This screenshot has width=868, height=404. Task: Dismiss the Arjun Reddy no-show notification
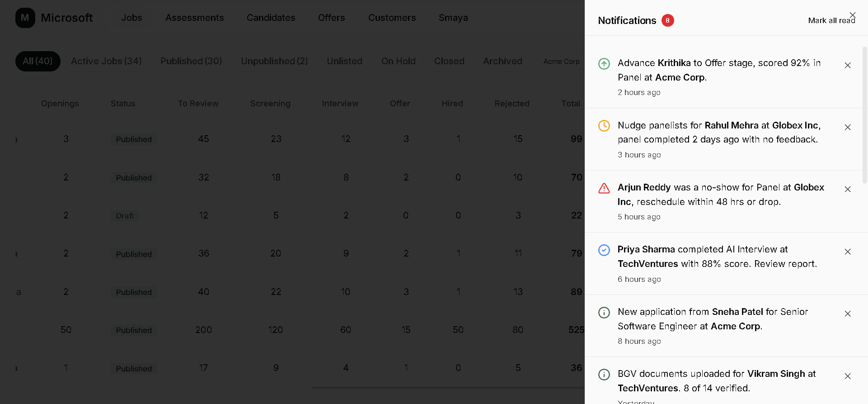[x=847, y=189]
